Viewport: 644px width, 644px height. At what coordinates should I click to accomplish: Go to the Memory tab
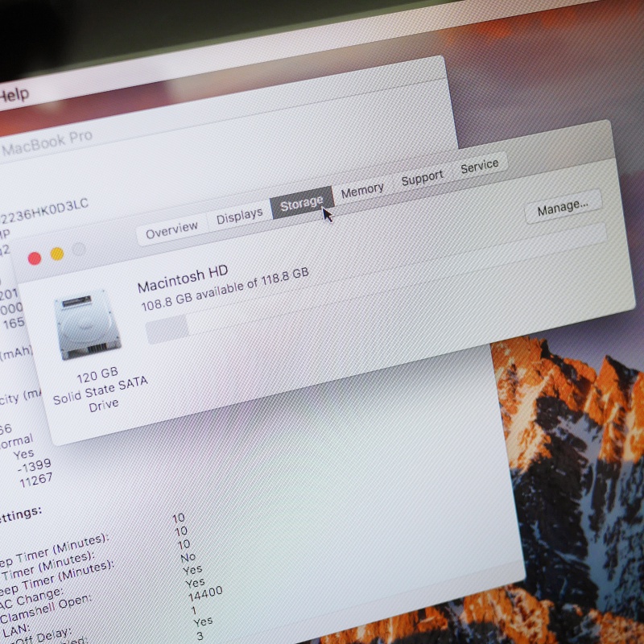tap(362, 190)
